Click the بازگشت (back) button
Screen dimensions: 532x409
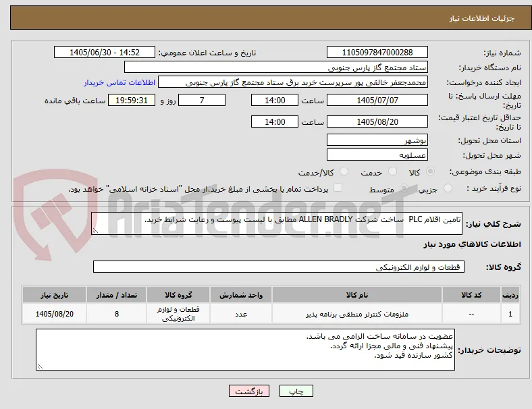coord(249,391)
